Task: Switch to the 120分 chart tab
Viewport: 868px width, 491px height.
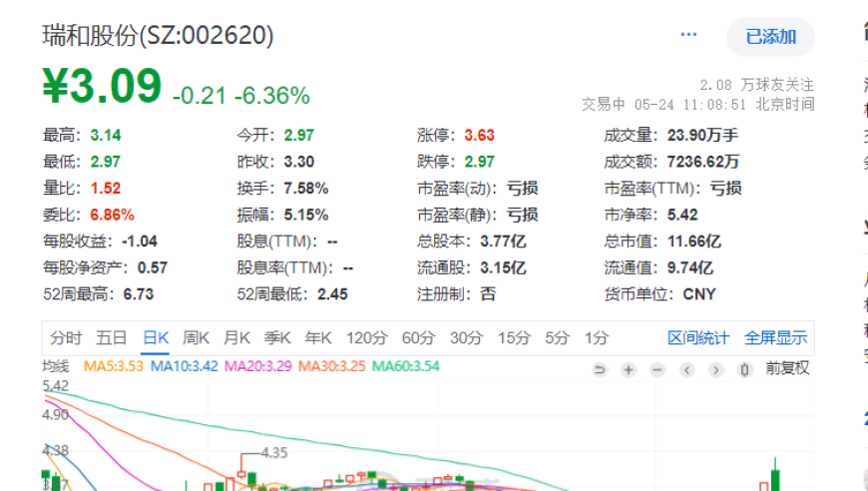Action: [367, 337]
